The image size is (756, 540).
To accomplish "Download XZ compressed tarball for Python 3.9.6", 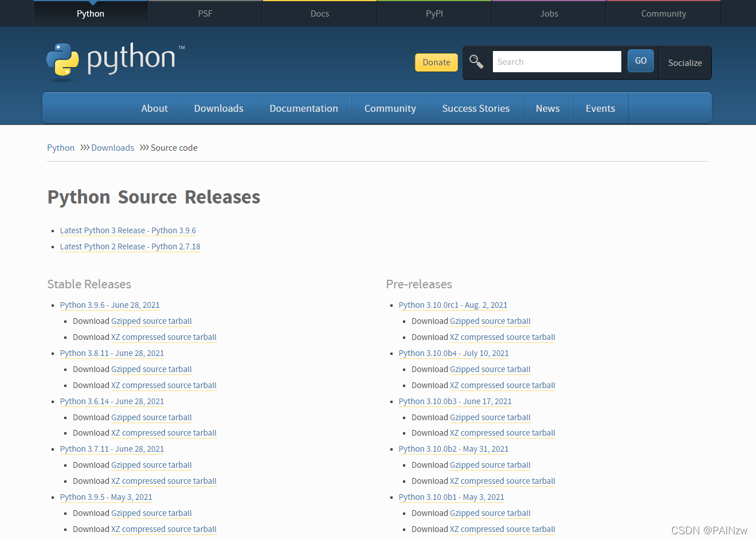I will pyautogui.click(x=164, y=337).
